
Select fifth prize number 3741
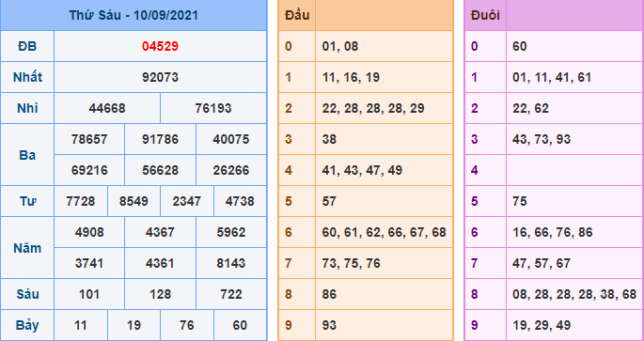click(89, 263)
